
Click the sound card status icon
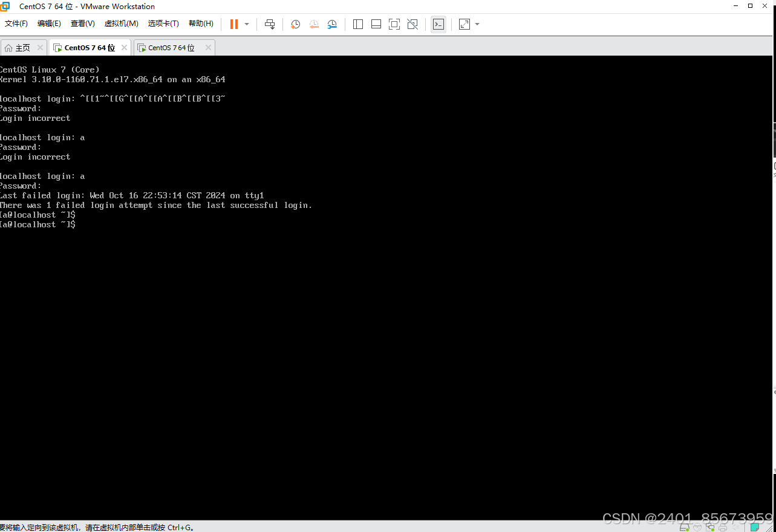tap(735, 527)
